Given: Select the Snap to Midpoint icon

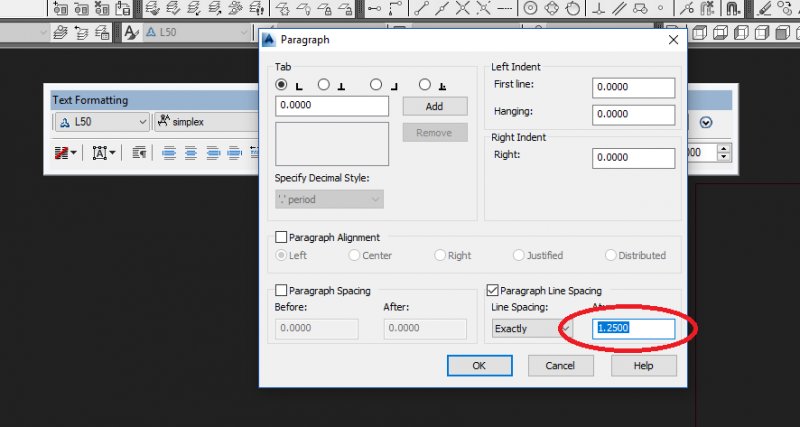Looking at the screenshot, I should [x=442, y=8].
